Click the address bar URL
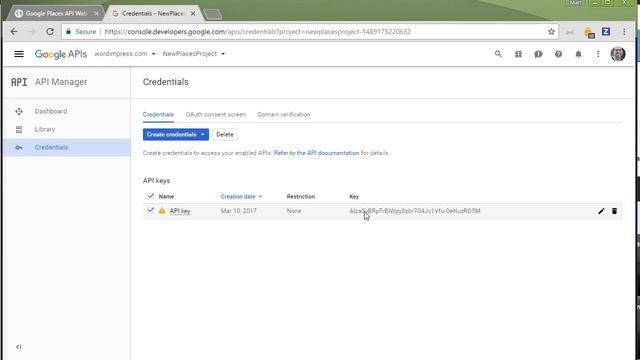Viewport: 640px width, 360px height. (x=258, y=31)
